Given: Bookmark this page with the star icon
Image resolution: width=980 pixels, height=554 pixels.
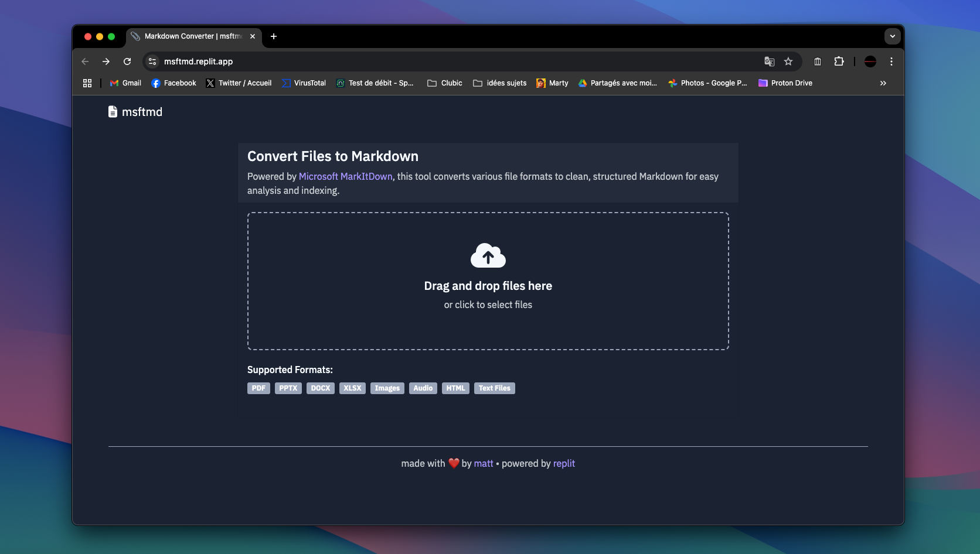Looking at the screenshot, I should point(788,61).
